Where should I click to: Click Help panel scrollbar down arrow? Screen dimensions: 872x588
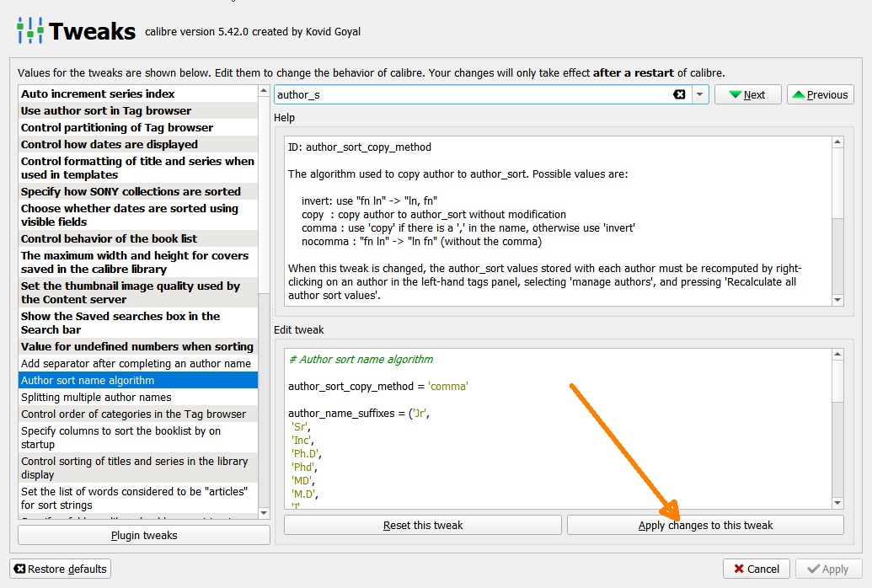[x=837, y=300]
